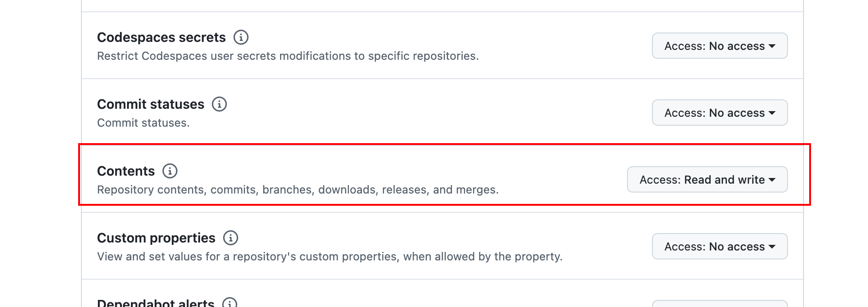868x307 pixels.
Task: Open the Contents 'Read and write' access dropdown
Action: pos(707,179)
